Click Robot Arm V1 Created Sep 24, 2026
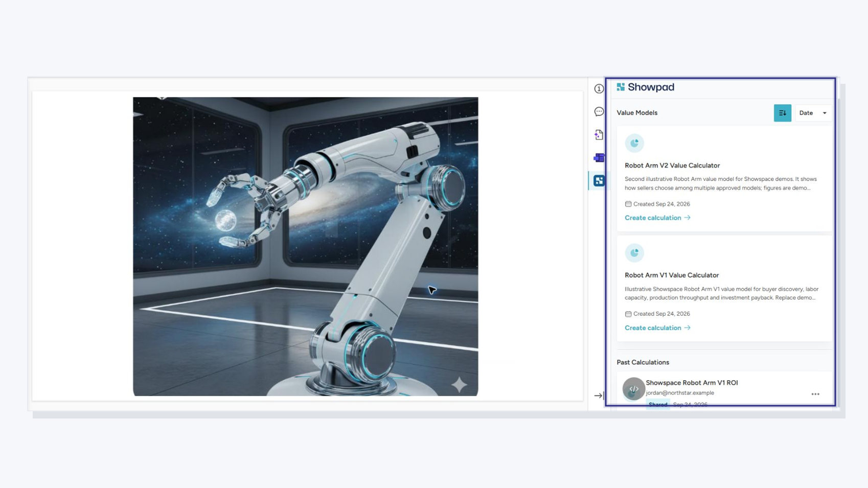 (x=657, y=314)
